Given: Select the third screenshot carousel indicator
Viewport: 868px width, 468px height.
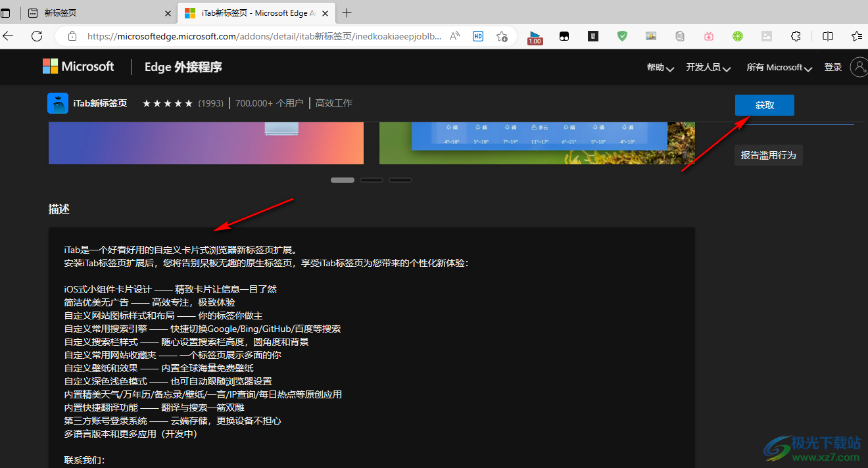Looking at the screenshot, I should [x=400, y=179].
